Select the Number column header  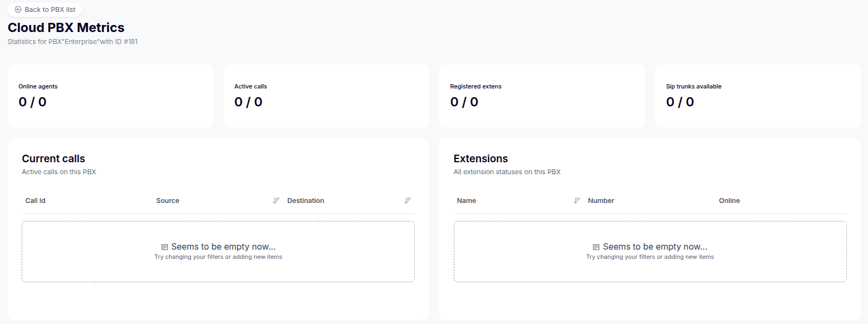pyautogui.click(x=601, y=201)
